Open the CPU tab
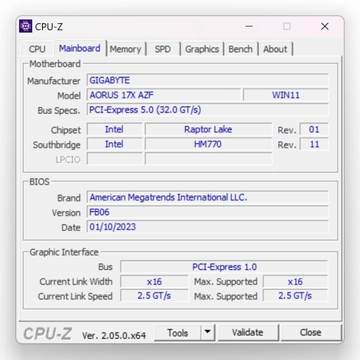The height and width of the screenshot is (360, 360). (x=37, y=49)
